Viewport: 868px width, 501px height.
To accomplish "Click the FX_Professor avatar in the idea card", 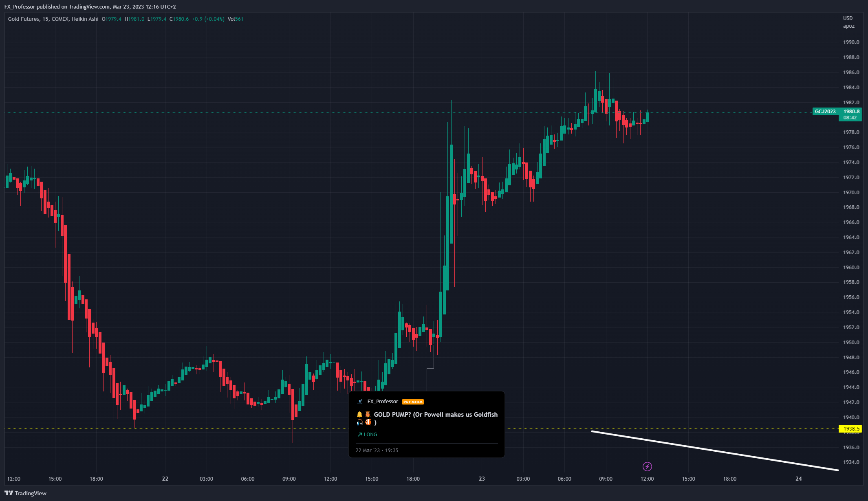I will [360, 402].
